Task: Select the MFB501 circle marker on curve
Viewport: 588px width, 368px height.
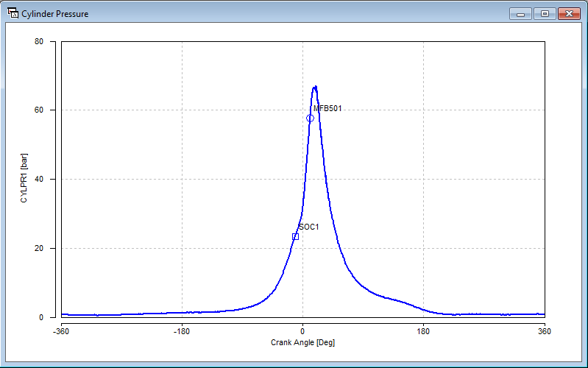Action: (x=311, y=118)
